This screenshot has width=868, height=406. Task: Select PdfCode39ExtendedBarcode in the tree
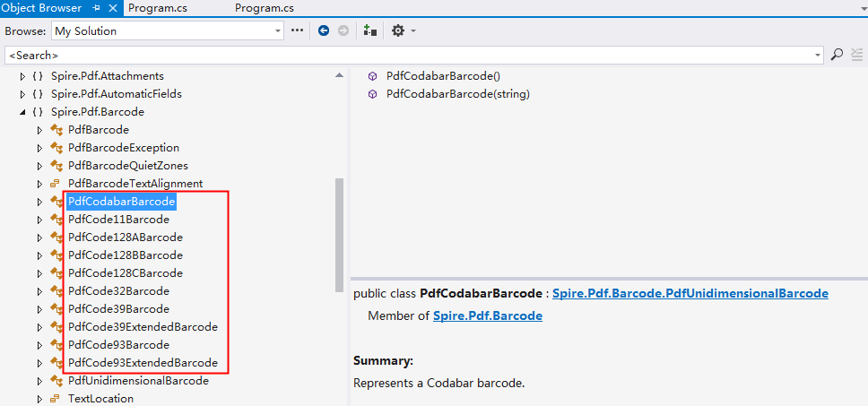[x=143, y=327]
